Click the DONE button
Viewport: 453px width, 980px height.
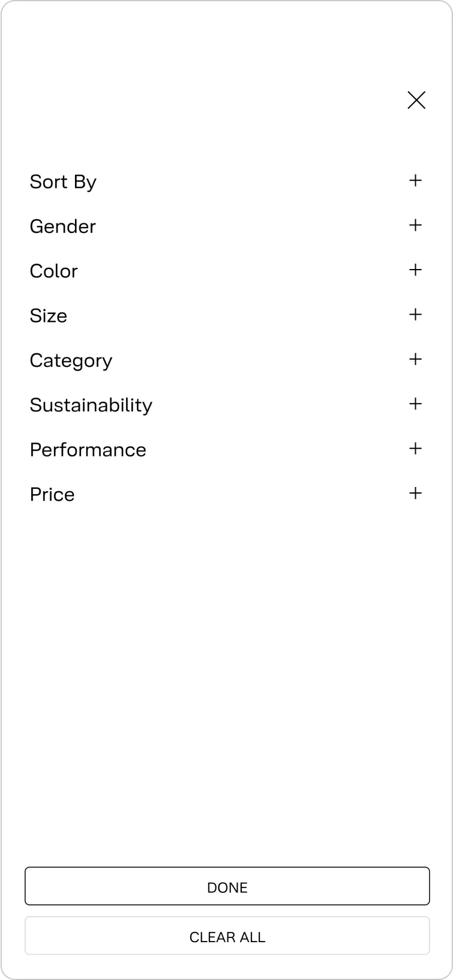(x=227, y=886)
